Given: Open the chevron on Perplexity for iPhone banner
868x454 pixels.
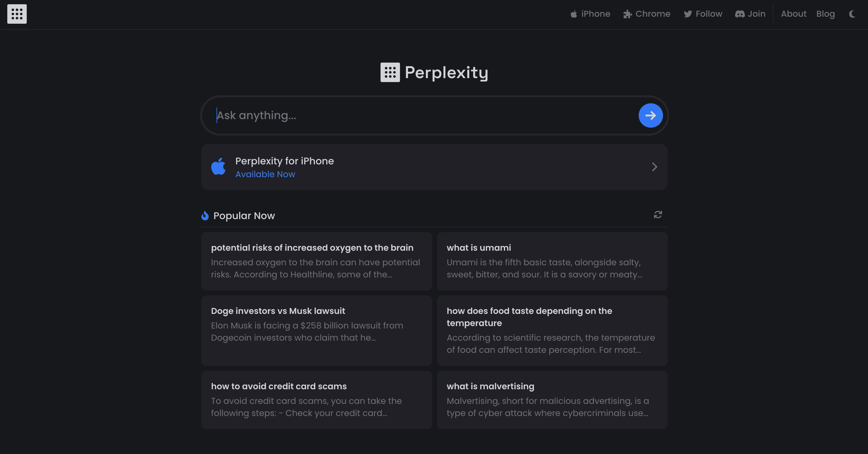Looking at the screenshot, I should click(x=654, y=167).
